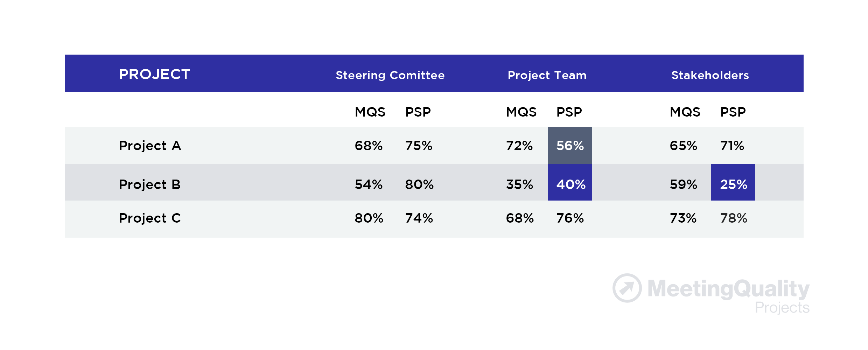Click the Stakeholders column header
The image size is (868, 350).
pyautogui.click(x=710, y=75)
